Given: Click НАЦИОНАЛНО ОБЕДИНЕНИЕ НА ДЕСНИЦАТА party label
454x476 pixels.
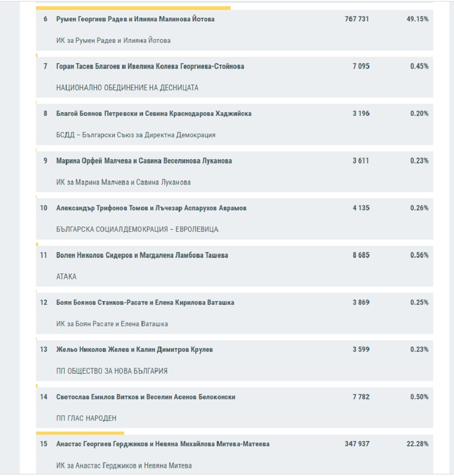Looking at the screenshot, I should tap(127, 88).
